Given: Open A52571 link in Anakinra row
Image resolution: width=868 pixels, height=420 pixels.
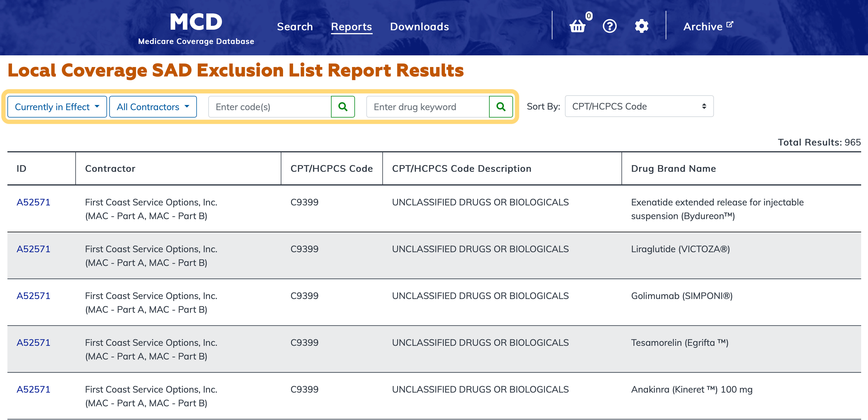Looking at the screenshot, I should (x=33, y=389).
